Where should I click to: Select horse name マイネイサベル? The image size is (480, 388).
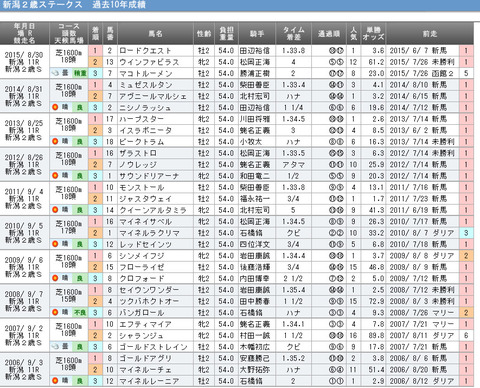pyautogui.click(x=145, y=221)
